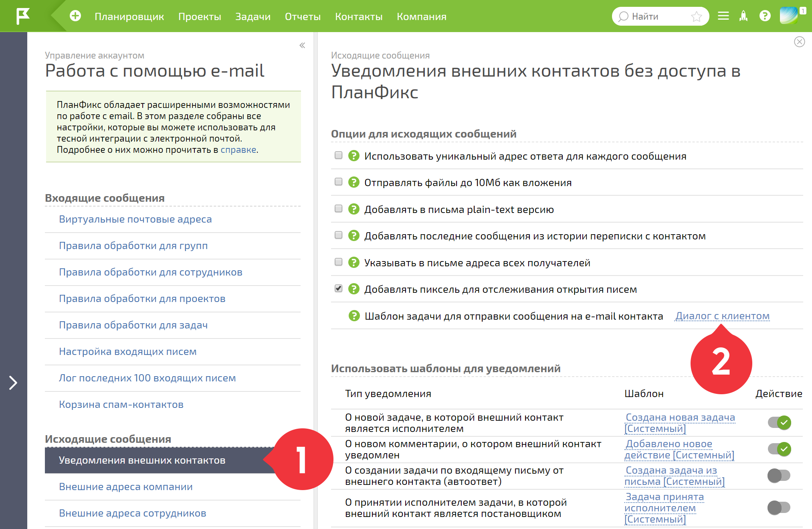
Task: Open the Проекты menu
Action: [x=200, y=16]
